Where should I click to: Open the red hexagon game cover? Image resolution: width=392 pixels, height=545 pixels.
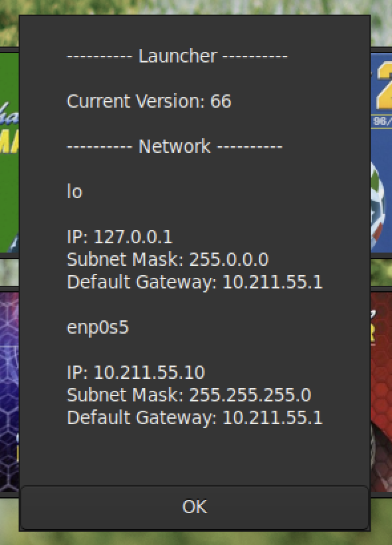(381, 391)
